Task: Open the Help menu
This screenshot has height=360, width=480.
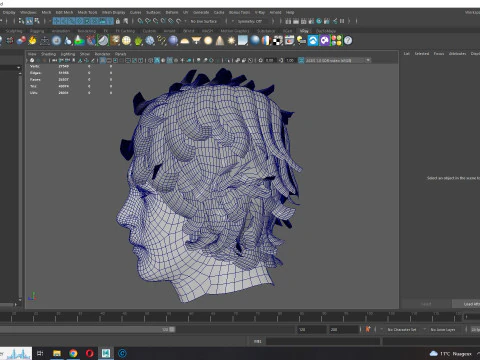Action: point(290,12)
